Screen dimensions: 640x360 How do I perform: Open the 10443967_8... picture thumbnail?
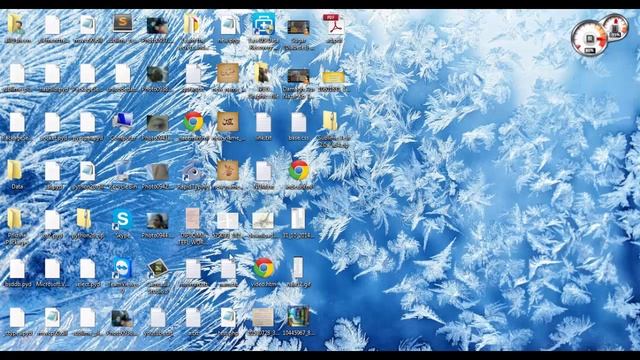pos(298,317)
